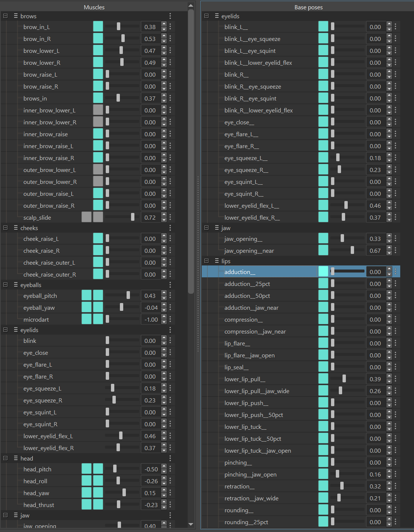This screenshot has height=532, width=414.
Task: Collapse the head group
Action: point(5,458)
